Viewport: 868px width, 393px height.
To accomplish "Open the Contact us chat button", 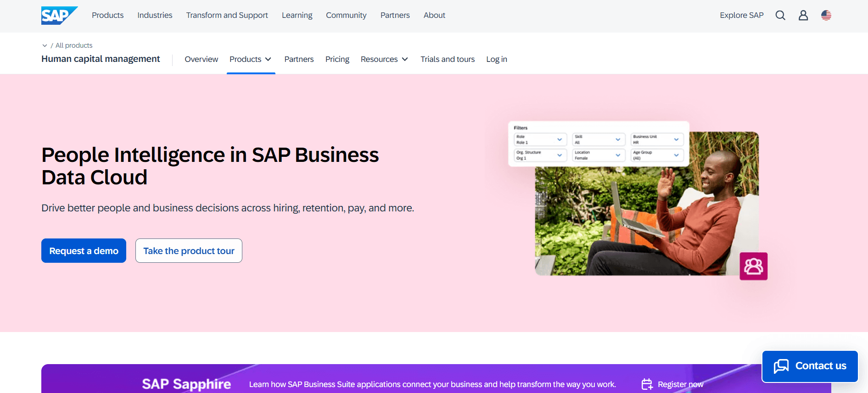I will coord(810,366).
